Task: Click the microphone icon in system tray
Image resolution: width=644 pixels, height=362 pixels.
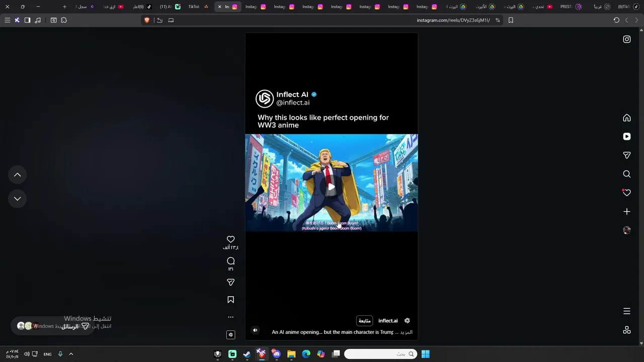Action: click(60, 354)
